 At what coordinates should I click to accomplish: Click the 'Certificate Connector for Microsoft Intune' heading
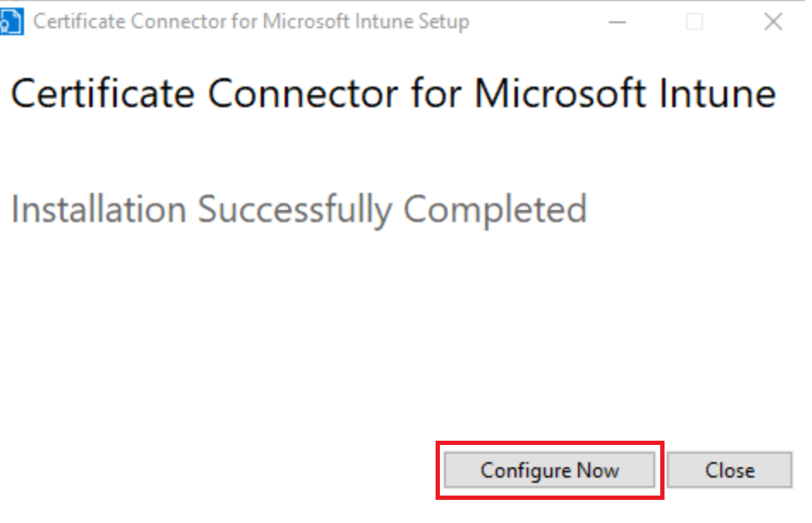393,93
